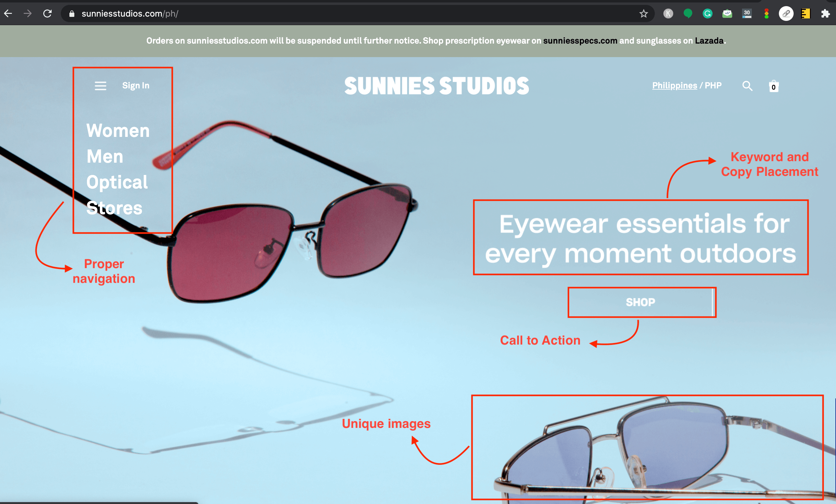Image resolution: width=836 pixels, height=504 pixels.
Task: Open the green chat bubble extension
Action: point(688,14)
